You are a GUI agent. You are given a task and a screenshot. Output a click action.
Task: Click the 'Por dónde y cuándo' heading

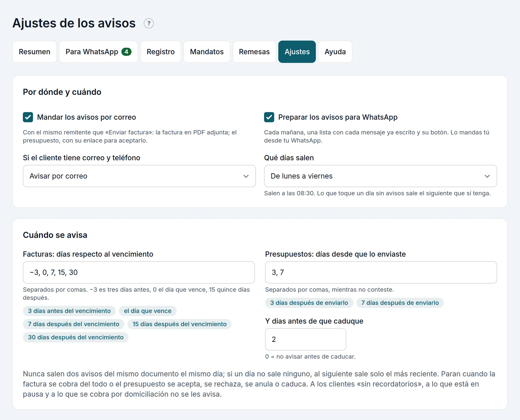point(62,92)
